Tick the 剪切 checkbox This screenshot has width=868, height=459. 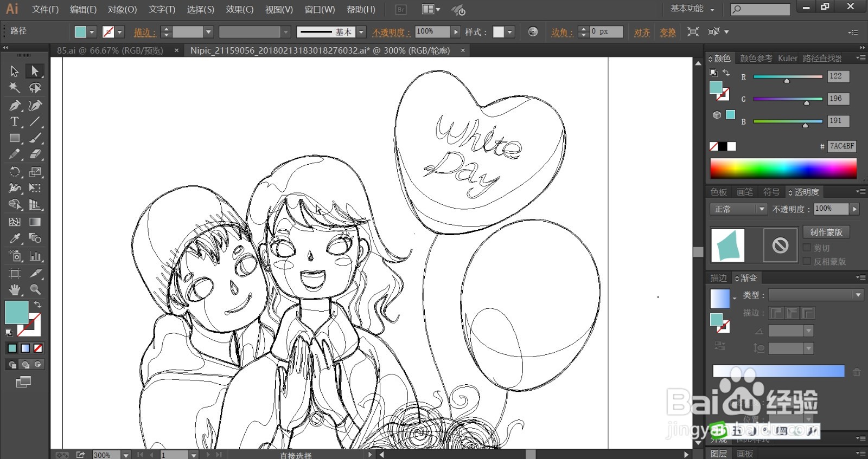click(807, 248)
